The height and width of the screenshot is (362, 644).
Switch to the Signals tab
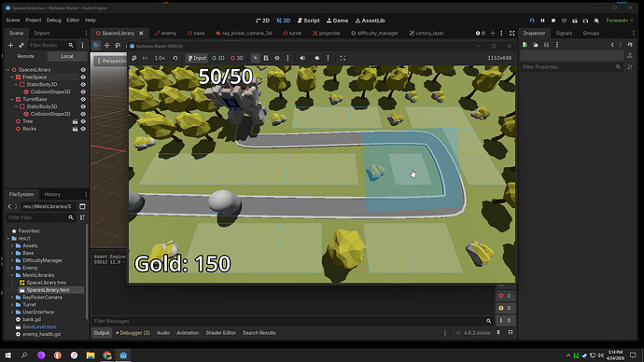(x=564, y=34)
